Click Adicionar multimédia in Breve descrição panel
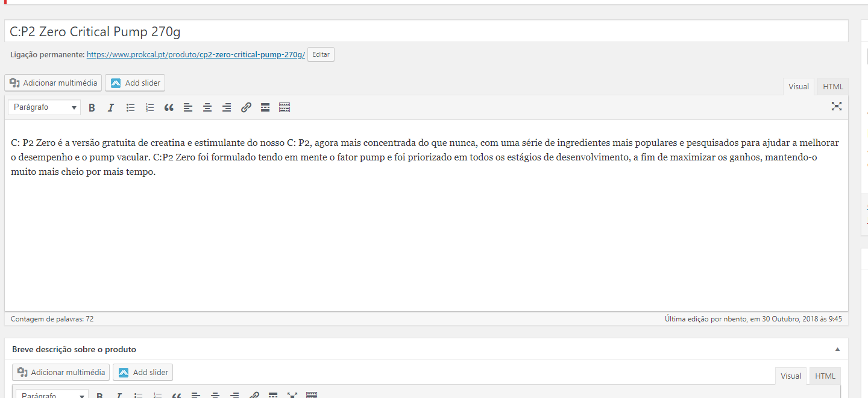The width and height of the screenshot is (868, 398). pyautogui.click(x=61, y=372)
